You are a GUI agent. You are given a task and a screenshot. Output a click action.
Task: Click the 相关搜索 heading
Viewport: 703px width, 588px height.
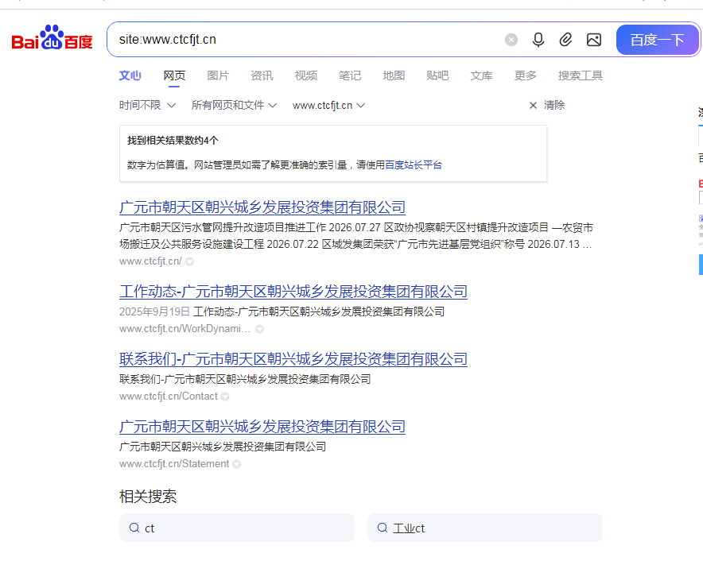[148, 496]
